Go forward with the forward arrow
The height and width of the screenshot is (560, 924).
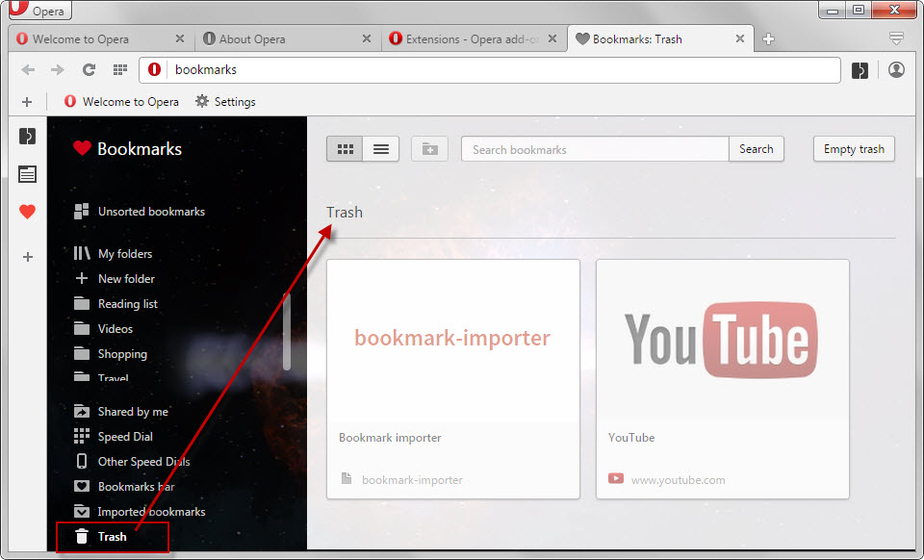tap(57, 70)
